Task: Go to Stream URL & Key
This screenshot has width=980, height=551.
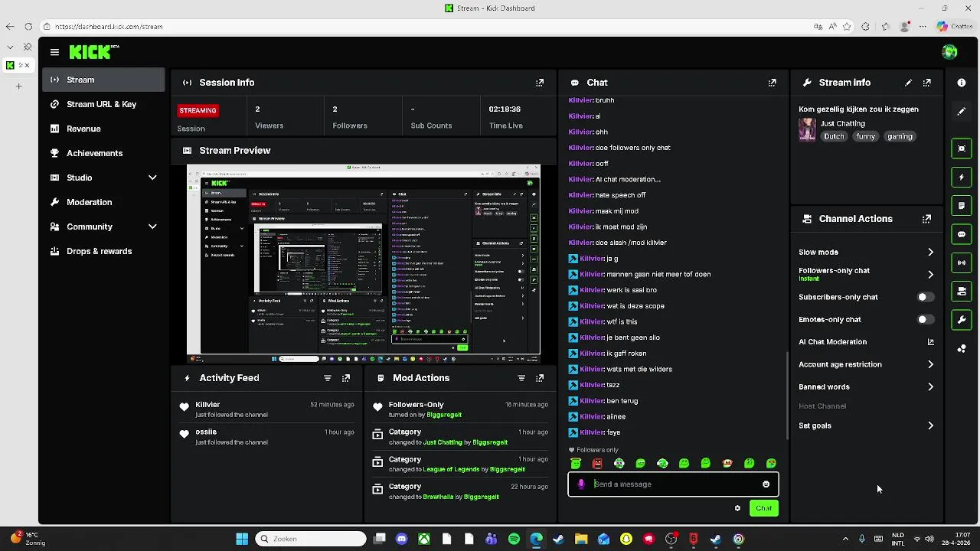Action: point(103,104)
